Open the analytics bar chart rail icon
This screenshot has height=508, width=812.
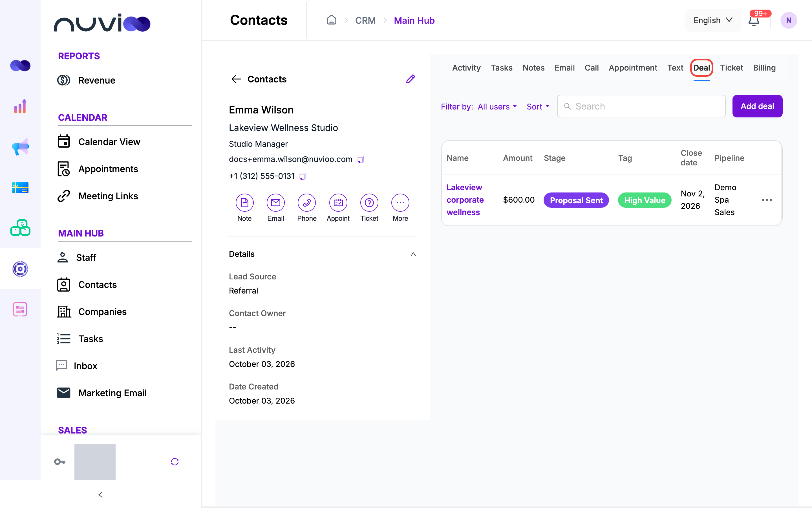(20, 106)
